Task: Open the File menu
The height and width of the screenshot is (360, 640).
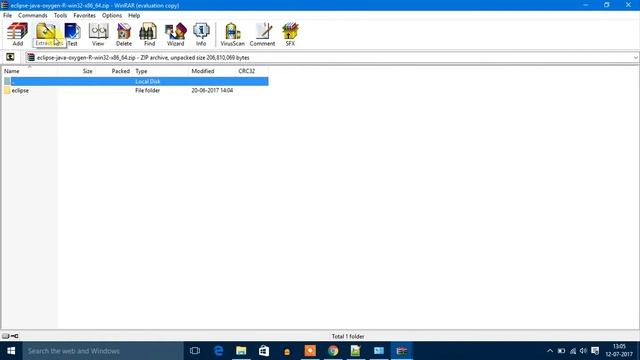Action: coord(7,15)
